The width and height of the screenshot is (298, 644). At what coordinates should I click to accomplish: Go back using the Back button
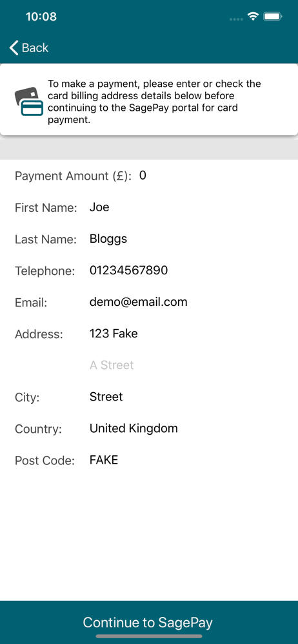click(x=29, y=48)
